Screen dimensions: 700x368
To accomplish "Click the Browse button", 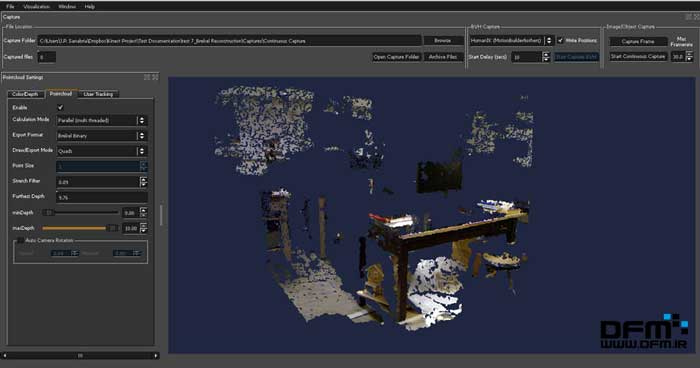I will tap(443, 41).
